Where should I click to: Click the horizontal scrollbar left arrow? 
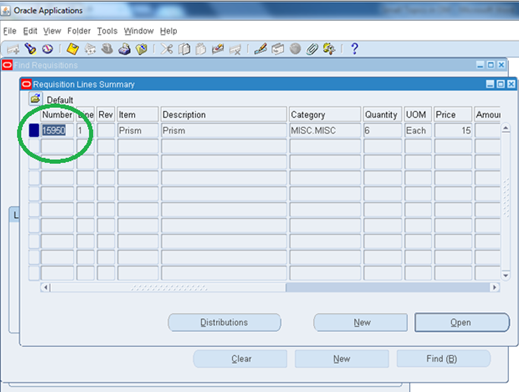point(46,287)
